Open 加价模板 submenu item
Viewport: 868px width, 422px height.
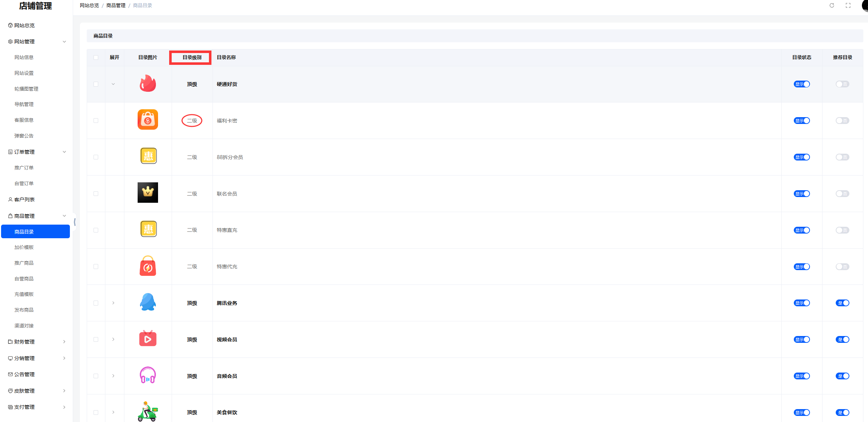click(x=24, y=247)
